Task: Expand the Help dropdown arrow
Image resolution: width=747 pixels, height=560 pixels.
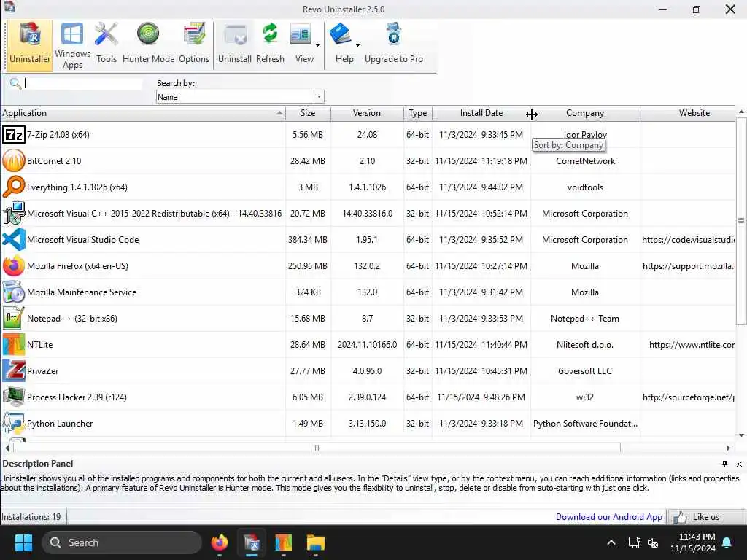Action: click(x=357, y=45)
